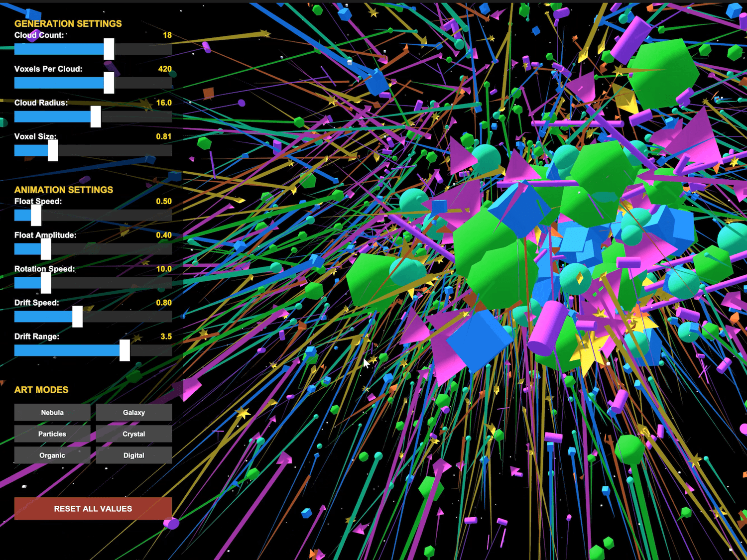Apply the Organic art mode
This screenshot has width=747, height=560.
point(52,455)
